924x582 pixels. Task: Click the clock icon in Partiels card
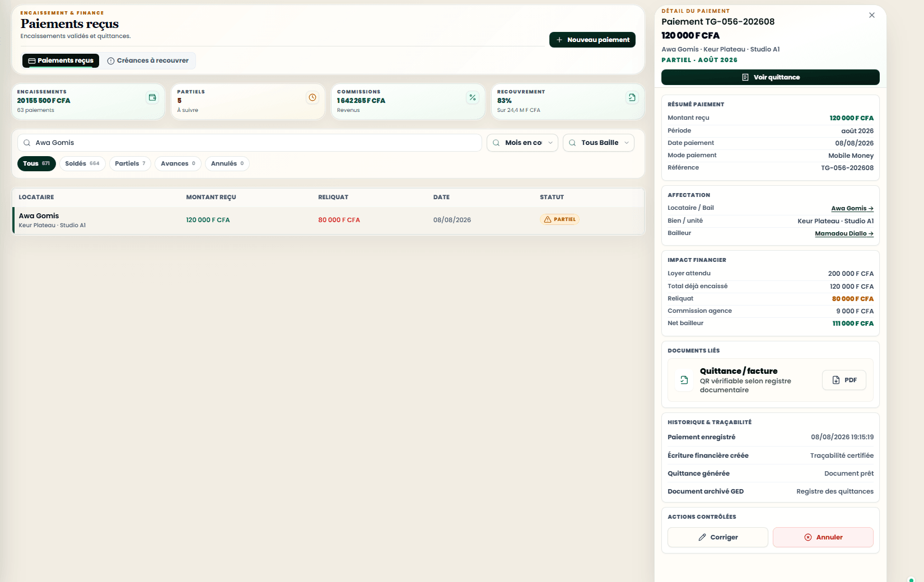(312, 97)
